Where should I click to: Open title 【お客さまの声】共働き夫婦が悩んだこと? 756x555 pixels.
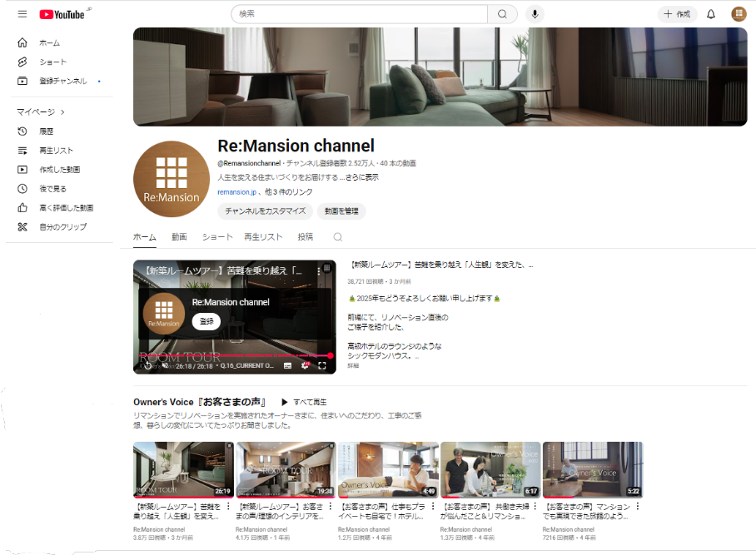tap(485, 511)
